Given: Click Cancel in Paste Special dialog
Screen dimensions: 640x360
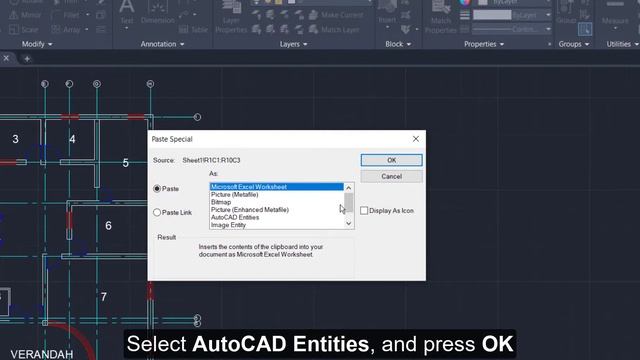Looking at the screenshot, I should pos(391,176).
